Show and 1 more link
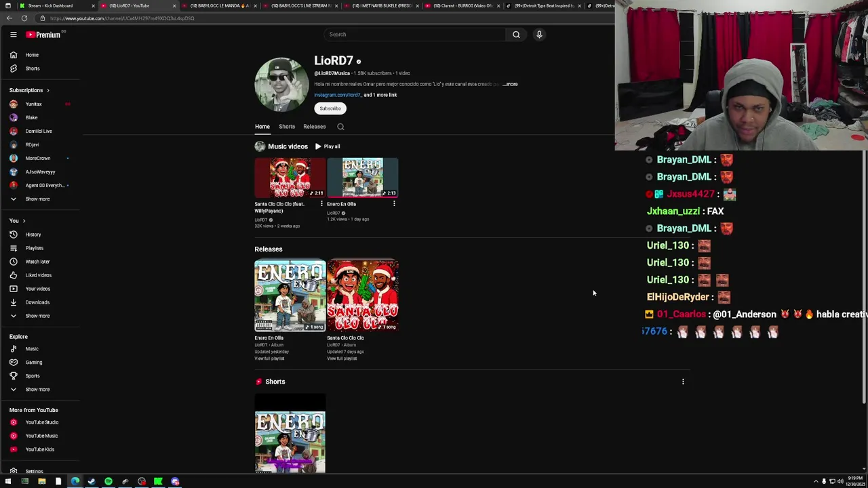The width and height of the screenshot is (868, 488). click(380, 95)
